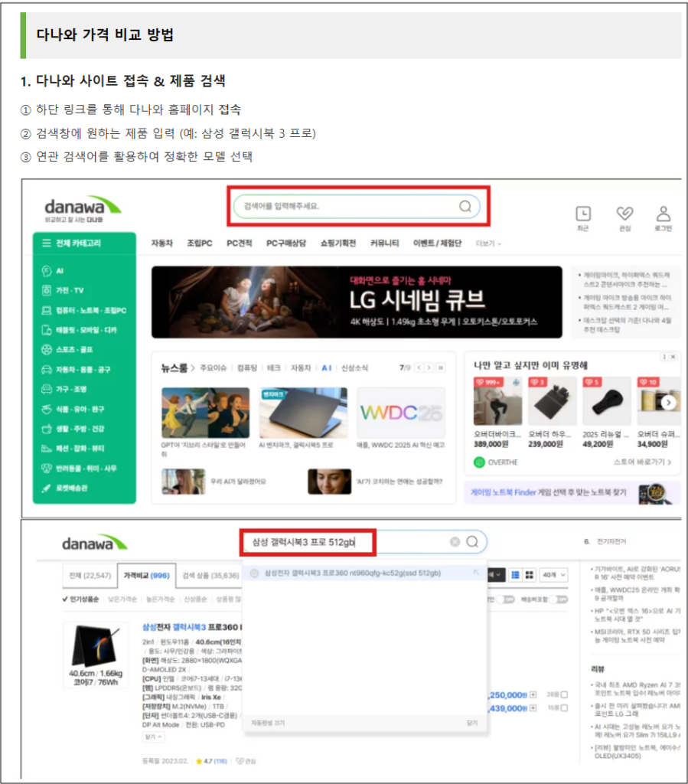Select the 패션·잡화·뷰티 shoe icon
Image resolution: width=688 pixels, height=784 pixels.
[47, 449]
